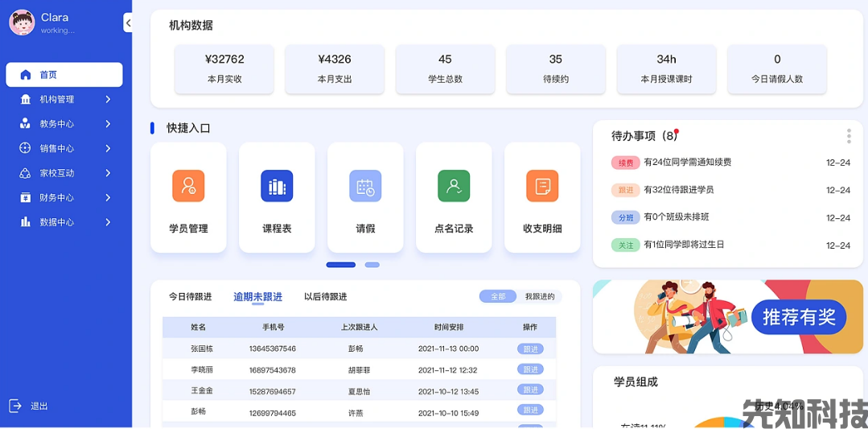Open the 本月授课课时 34h card

coord(667,69)
